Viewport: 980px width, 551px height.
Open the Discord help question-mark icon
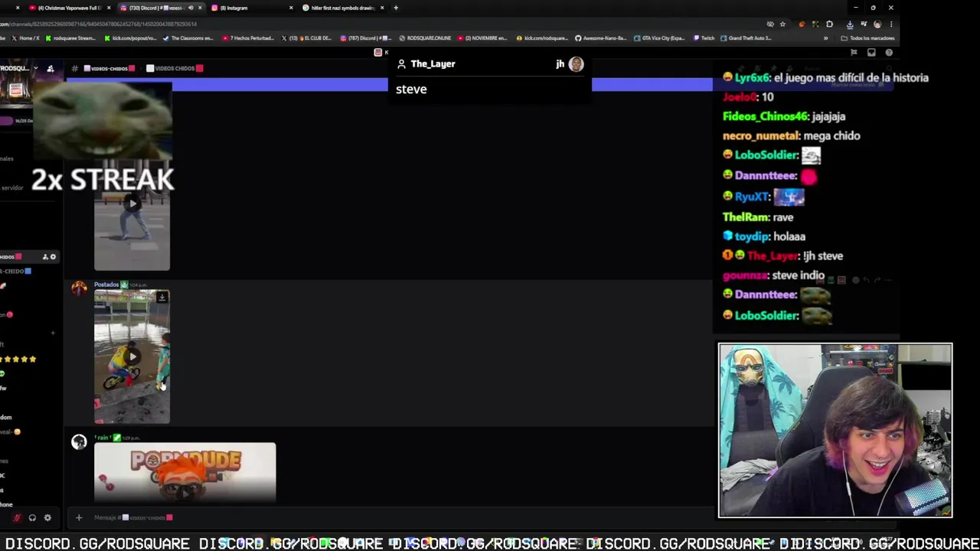click(889, 53)
